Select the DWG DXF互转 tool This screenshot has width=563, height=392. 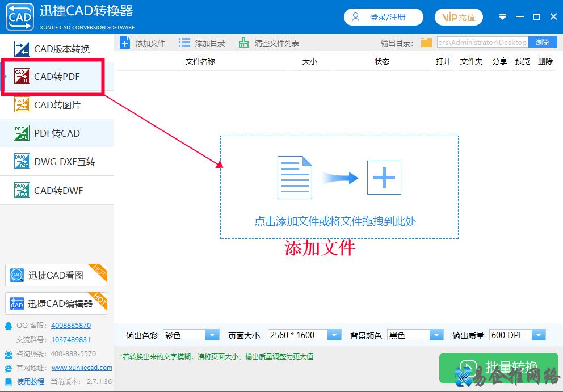(x=53, y=161)
